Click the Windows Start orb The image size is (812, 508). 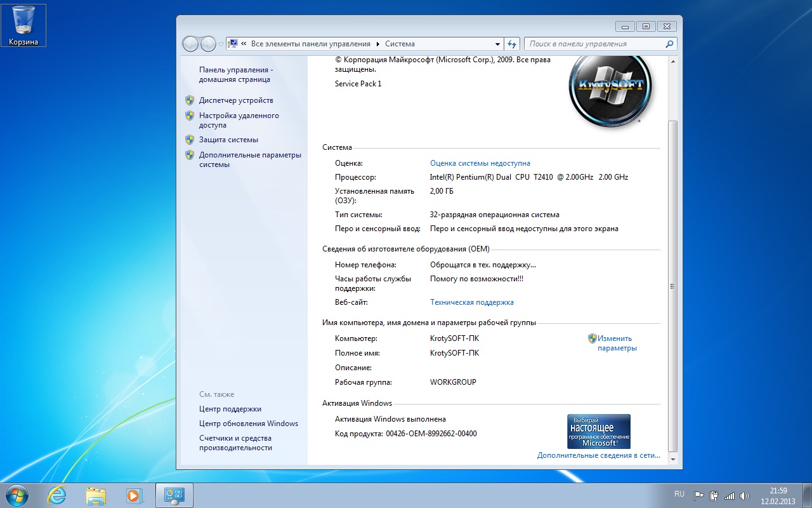pos(17,495)
